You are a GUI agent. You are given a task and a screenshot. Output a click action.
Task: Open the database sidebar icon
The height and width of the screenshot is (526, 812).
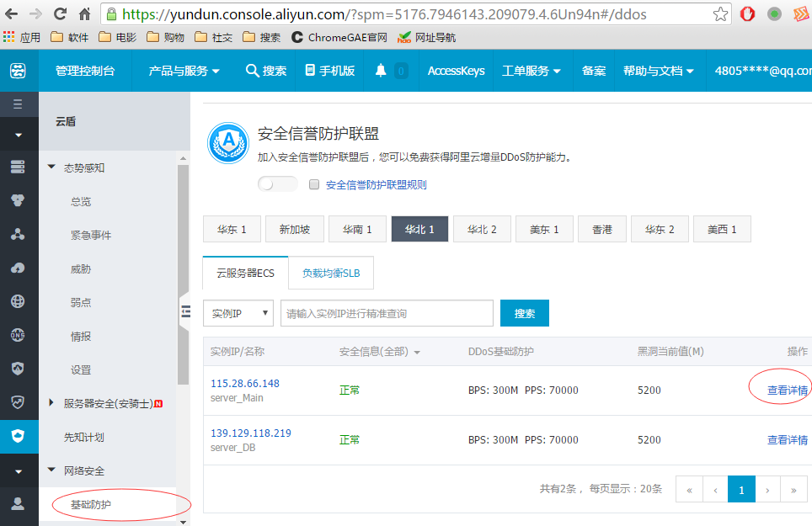click(x=18, y=200)
